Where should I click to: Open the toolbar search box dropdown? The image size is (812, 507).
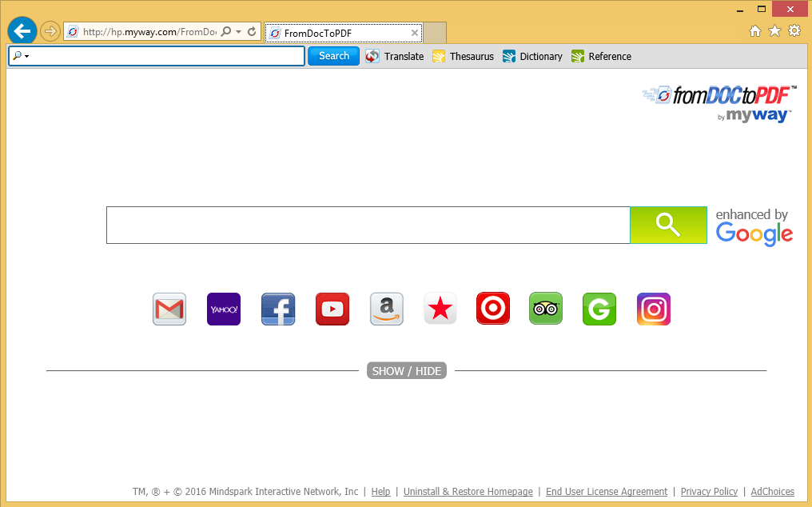click(26, 56)
